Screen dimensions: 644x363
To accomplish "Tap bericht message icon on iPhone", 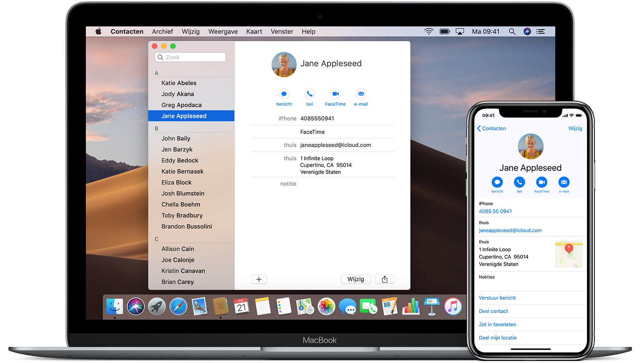I will pyautogui.click(x=497, y=182).
